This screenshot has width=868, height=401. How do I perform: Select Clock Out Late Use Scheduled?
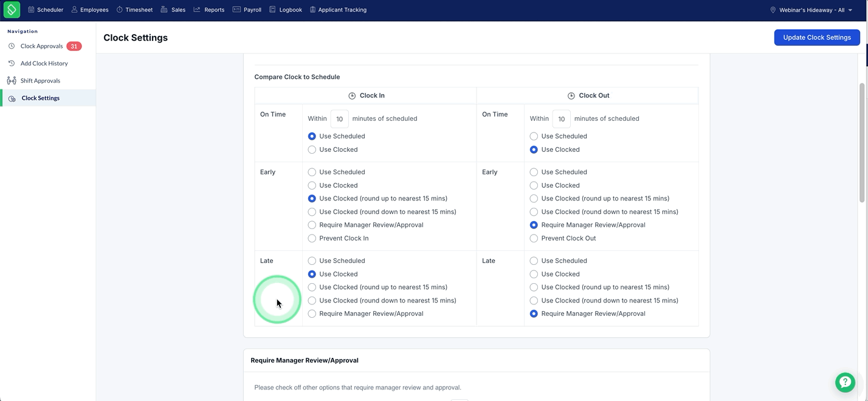point(534,261)
